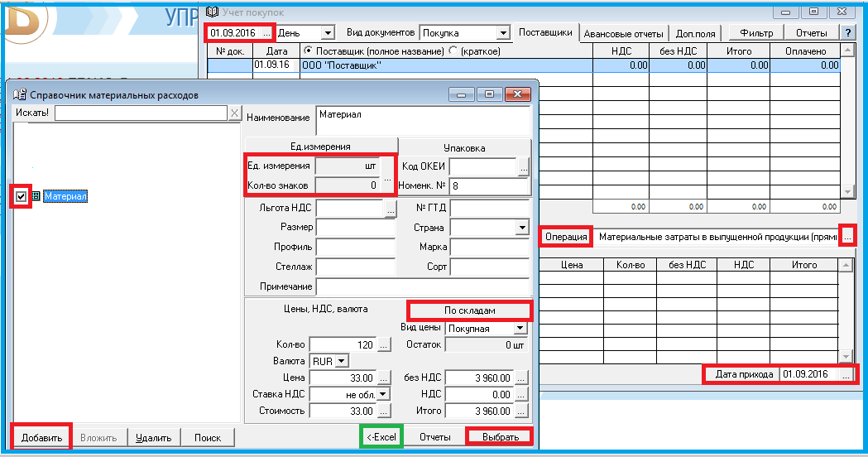Tick the Материал item checkbox
868x457 pixels.
click(x=21, y=196)
